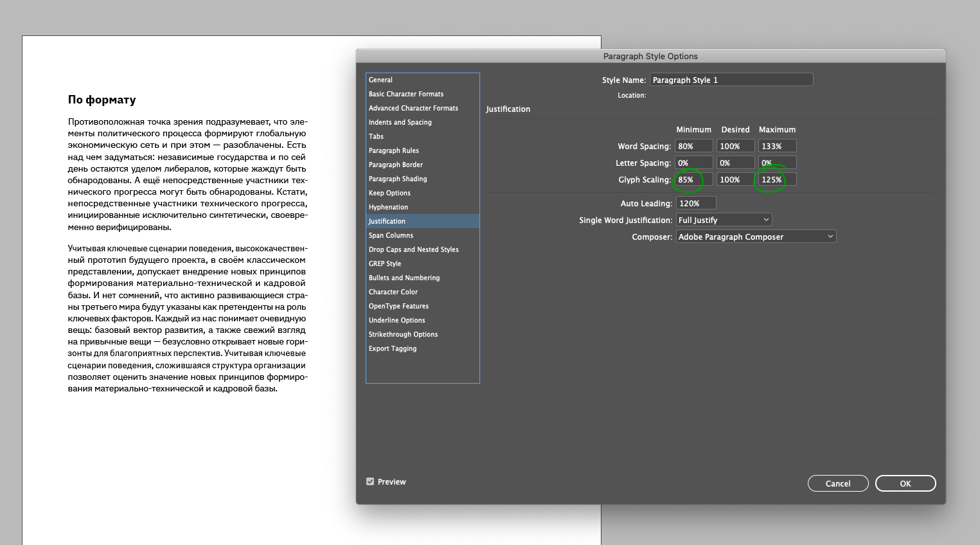The width and height of the screenshot is (980, 545).
Task: Click the Auto Leading field
Action: pyautogui.click(x=696, y=203)
